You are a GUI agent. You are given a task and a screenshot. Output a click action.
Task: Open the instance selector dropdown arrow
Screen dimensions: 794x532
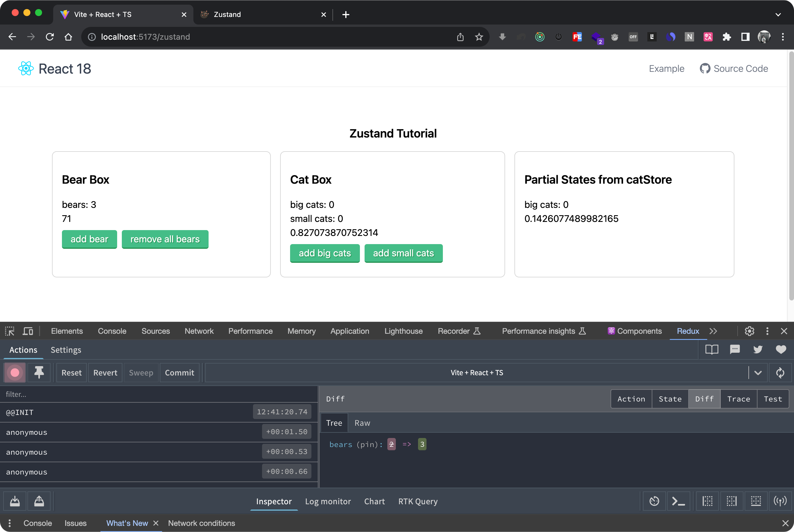tap(758, 373)
